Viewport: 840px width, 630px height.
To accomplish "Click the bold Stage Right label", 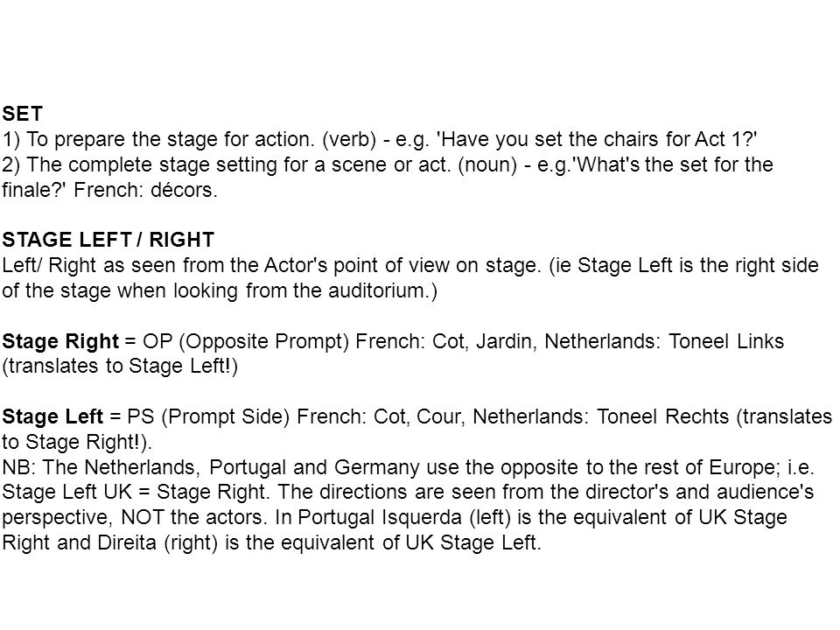I will pyautogui.click(x=60, y=341).
